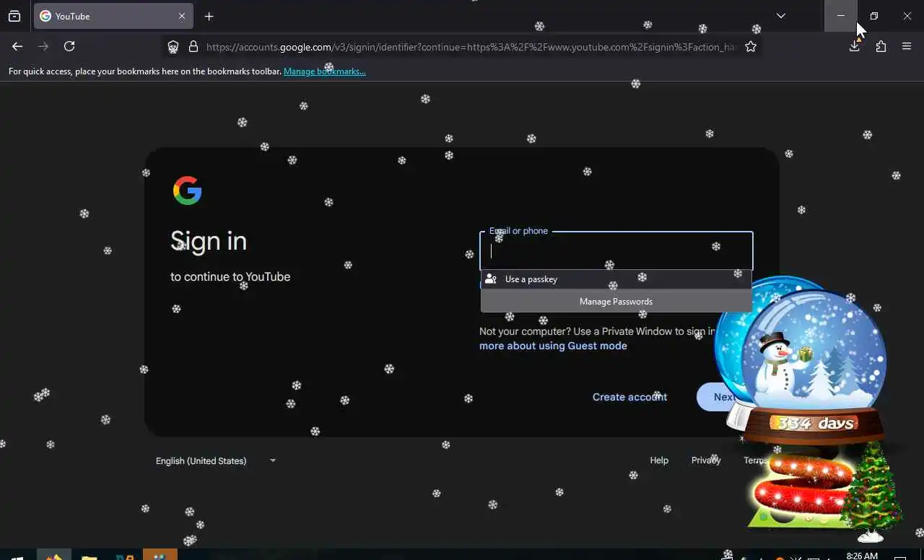Screen dimensions: 924x560
Task: Expand the list all tabs chevron
Action: coord(780,16)
